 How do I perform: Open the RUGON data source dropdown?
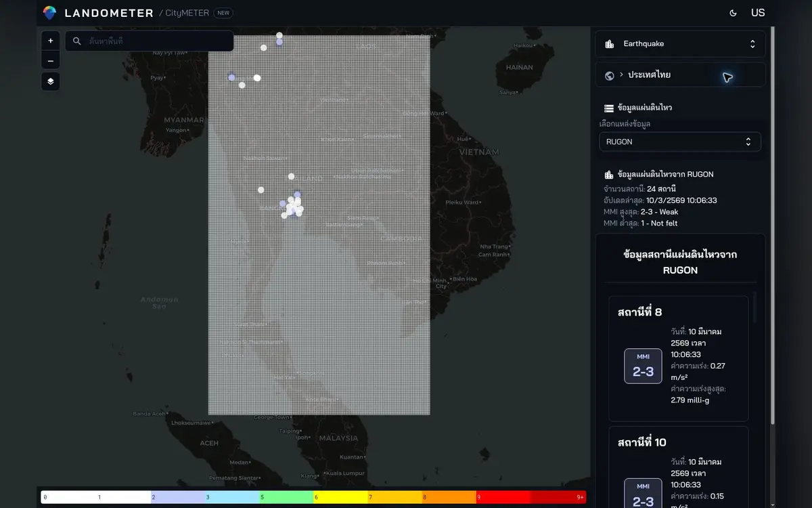tap(680, 142)
